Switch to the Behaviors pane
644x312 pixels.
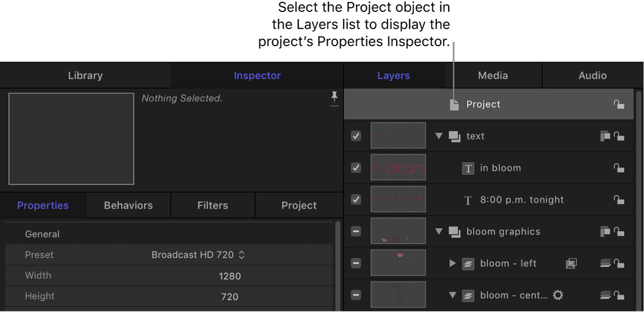tap(128, 205)
